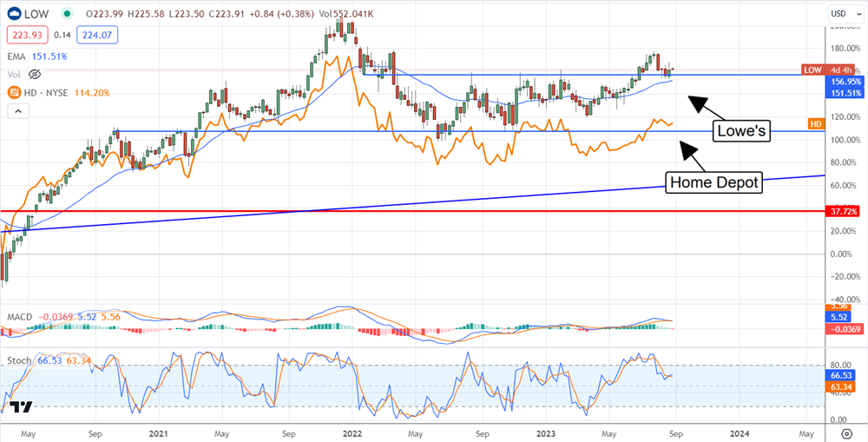Click the TradingView logo
868x442 pixels.
pyautogui.click(x=23, y=406)
